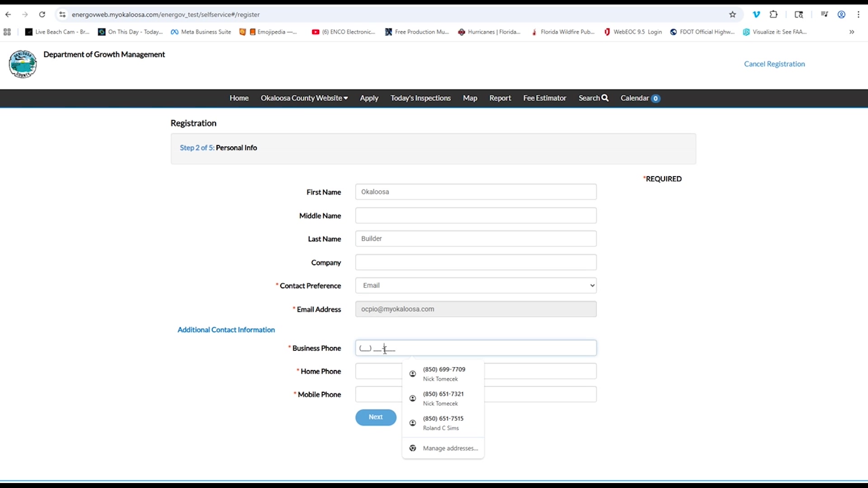Screen dimensions: 868x488
Task: Click the Next button
Action: point(376,417)
